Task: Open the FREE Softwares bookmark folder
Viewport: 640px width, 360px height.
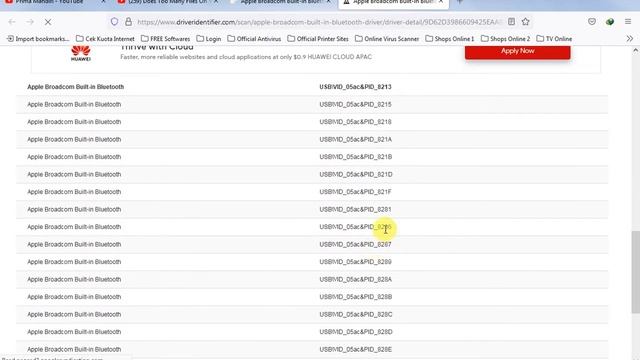Action: (166, 39)
